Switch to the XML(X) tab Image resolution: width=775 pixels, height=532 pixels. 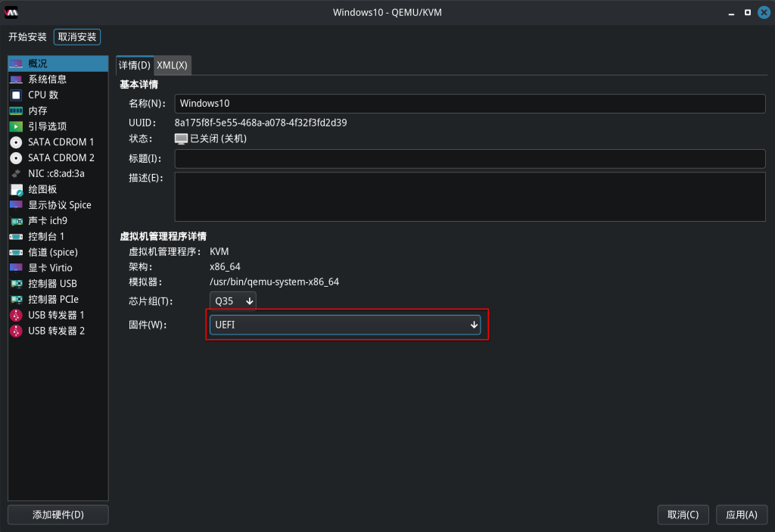[x=173, y=66]
